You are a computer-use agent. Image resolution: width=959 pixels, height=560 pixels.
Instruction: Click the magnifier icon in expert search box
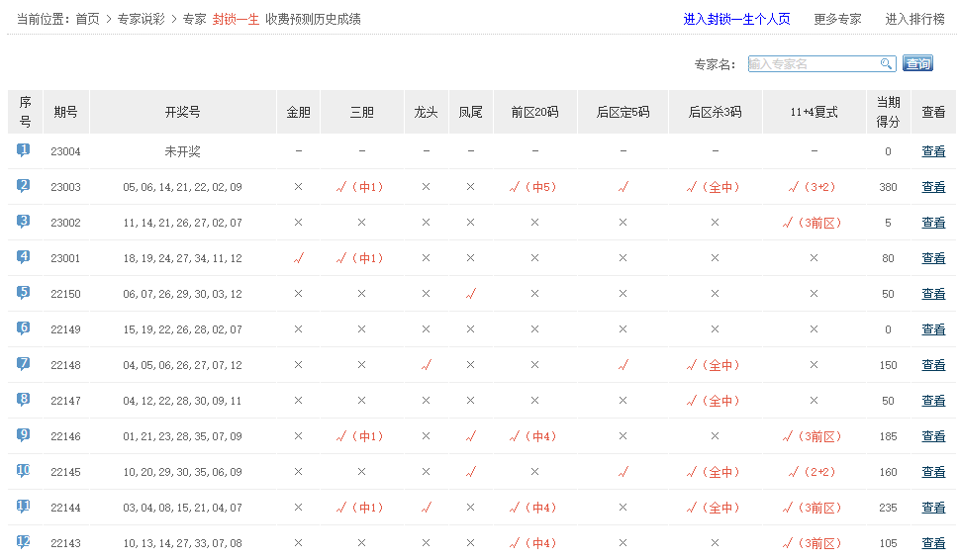click(x=886, y=64)
